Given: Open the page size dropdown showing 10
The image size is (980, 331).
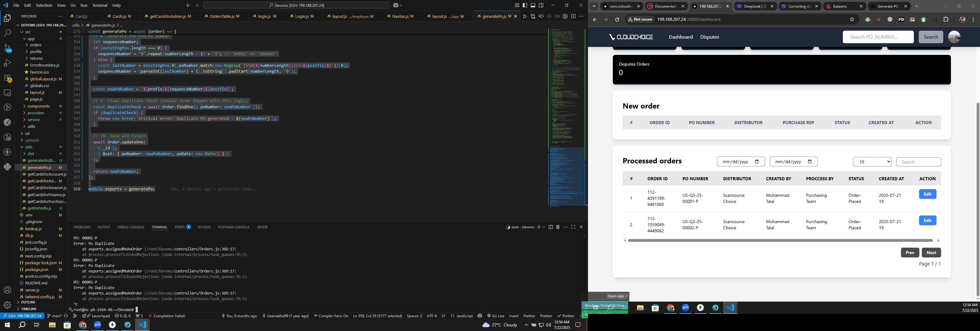Looking at the screenshot, I should (x=872, y=162).
